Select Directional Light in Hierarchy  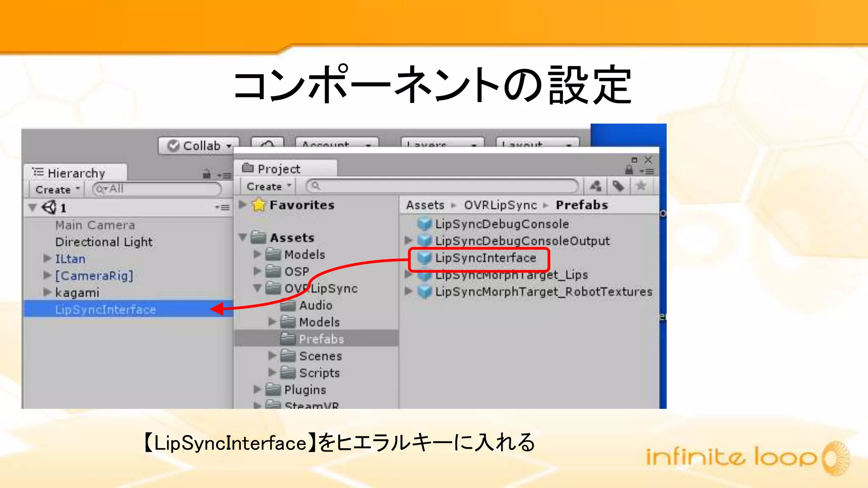click(104, 242)
